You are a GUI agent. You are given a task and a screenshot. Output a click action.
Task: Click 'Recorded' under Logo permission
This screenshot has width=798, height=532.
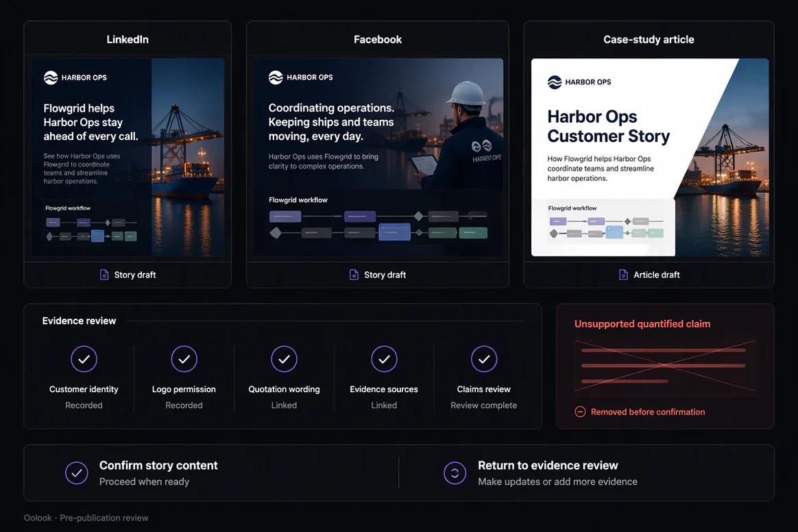[x=184, y=405]
